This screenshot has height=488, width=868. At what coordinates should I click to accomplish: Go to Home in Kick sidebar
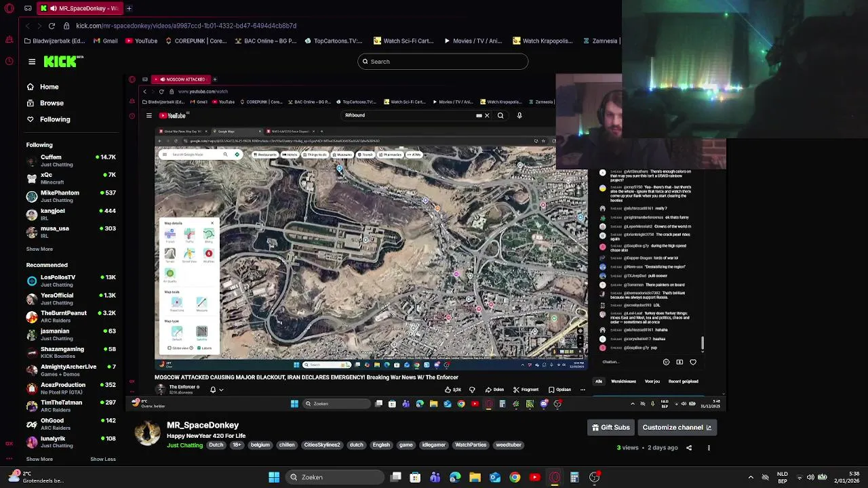tap(43, 87)
